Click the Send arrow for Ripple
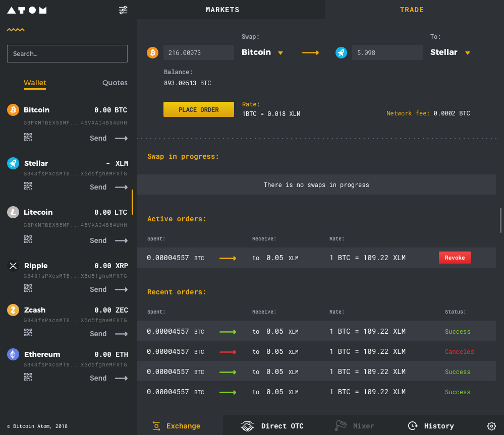This screenshot has width=504, height=435. [x=122, y=289]
